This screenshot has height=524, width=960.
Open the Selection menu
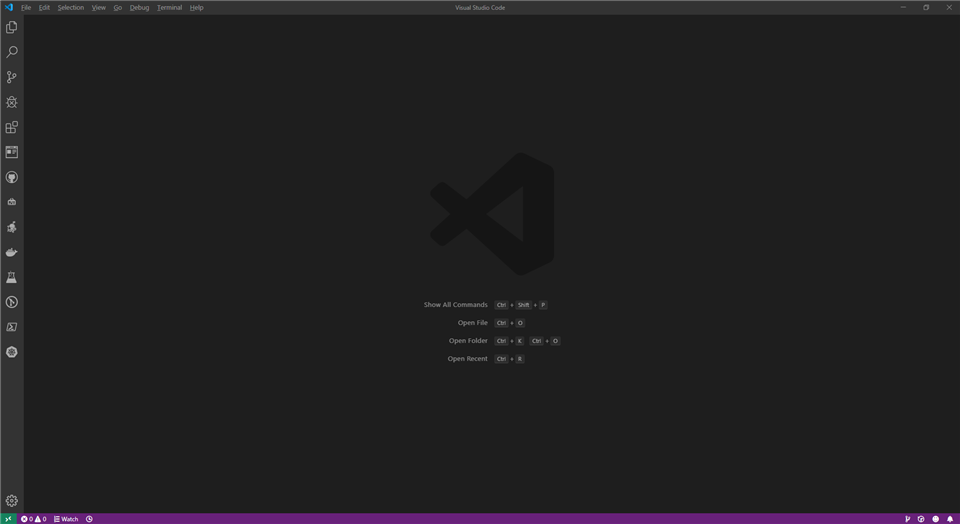[x=70, y=7]
